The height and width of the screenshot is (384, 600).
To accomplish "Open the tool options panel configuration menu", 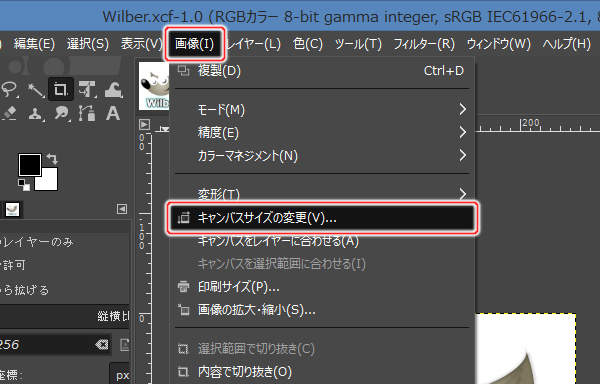I will coord(122,209).
